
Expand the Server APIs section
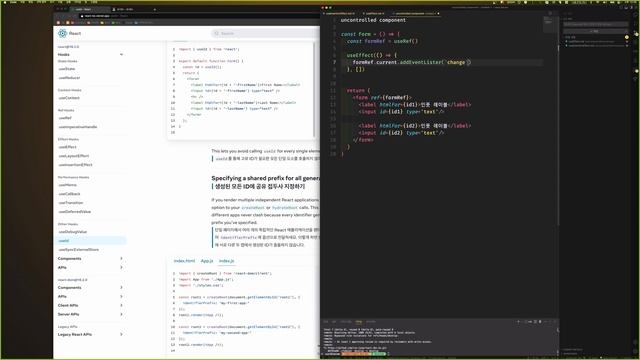[x=121, y=314]
